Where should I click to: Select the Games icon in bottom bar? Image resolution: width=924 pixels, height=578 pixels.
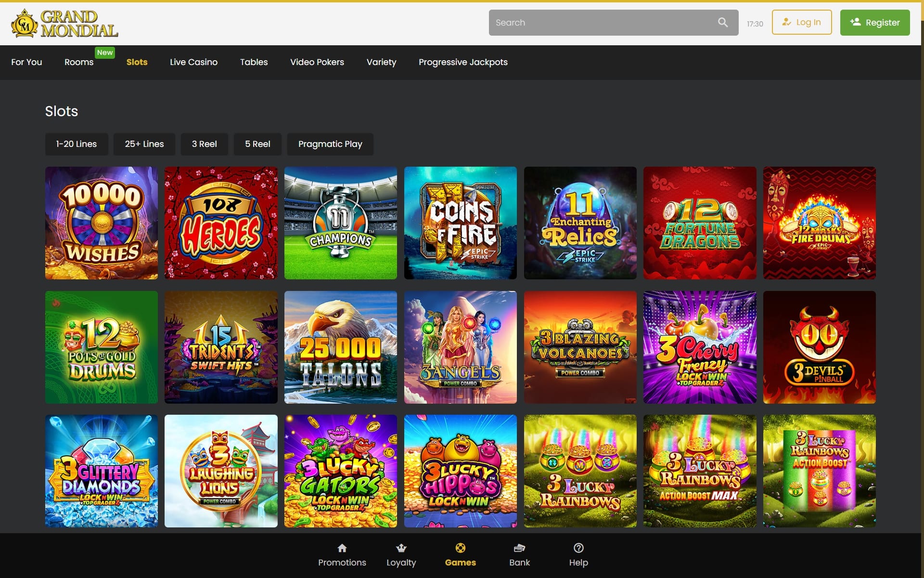coord(460,548)
